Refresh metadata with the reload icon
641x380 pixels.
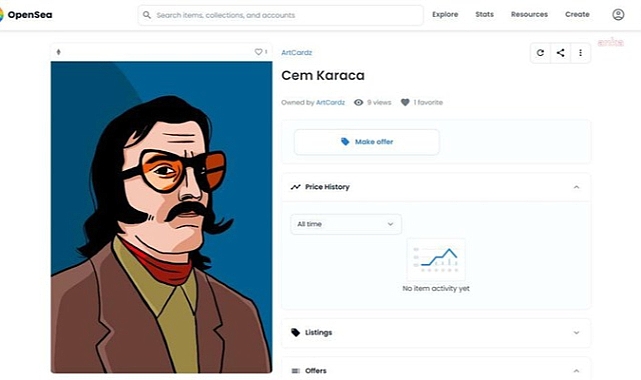coord(540,53)
